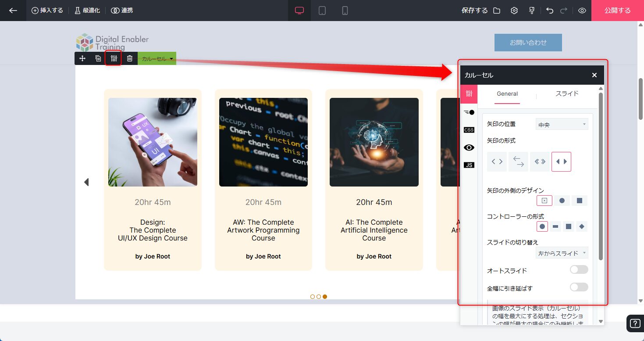Expand the 矢印の位置 dropdown
Image resolution: width=644 pixels, height=341 pixels.
tap(562, 125)
